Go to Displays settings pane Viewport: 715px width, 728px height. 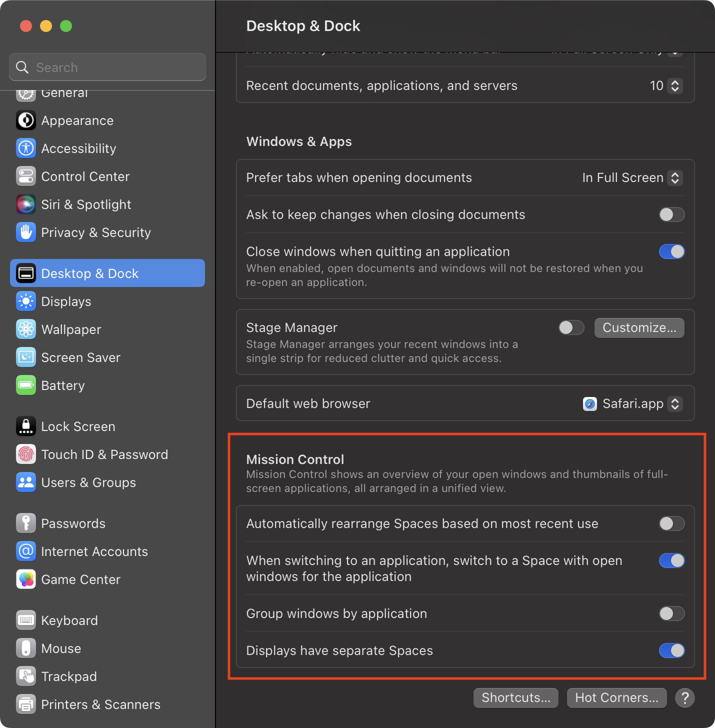pos(66,301)
